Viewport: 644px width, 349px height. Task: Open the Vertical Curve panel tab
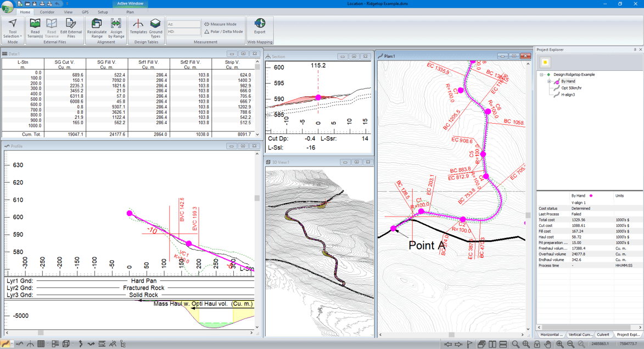580,334
